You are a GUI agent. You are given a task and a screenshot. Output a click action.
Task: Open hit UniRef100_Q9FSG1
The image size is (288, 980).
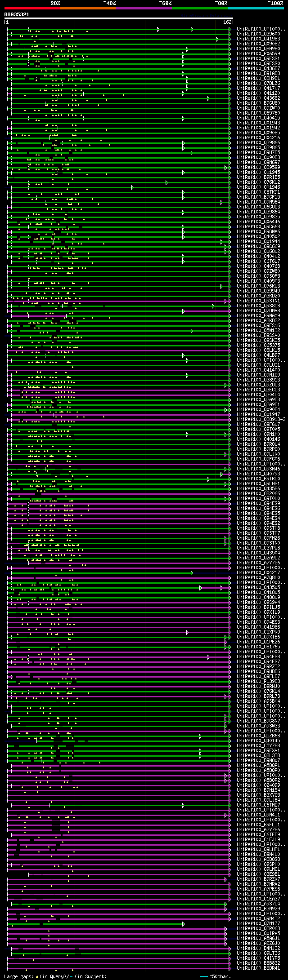258,58
